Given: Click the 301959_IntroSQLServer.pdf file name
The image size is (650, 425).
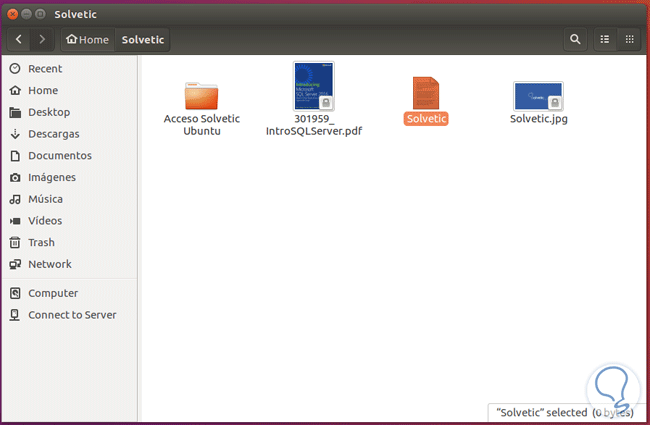Looking at the screenshot, I should (x=314, y=125).
